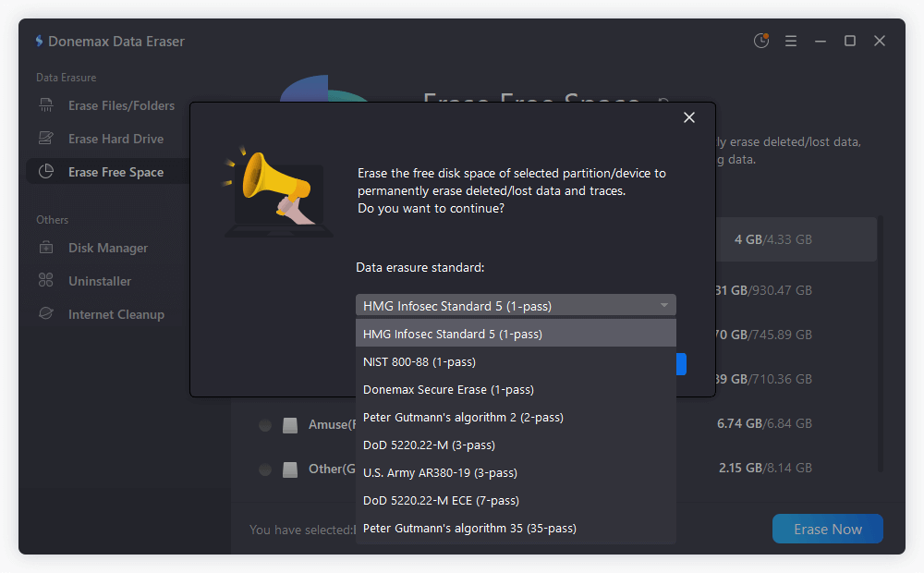The image size is (924, 573).
Task: Open the hamburger menu icon
Action: pyautogui.click(x=790, y=41)
